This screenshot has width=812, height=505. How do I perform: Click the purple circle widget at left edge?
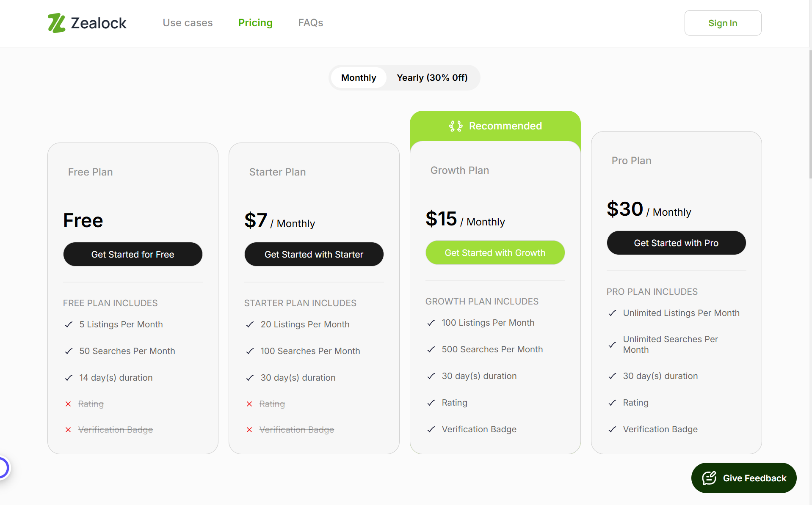3,468
